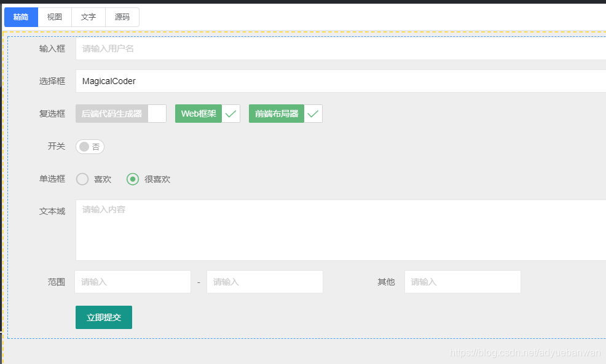The width and height of the screenshot is (606, 364).
Task: Uncheck the 前端布局器 checkbox
Action: tap(286, 114)
